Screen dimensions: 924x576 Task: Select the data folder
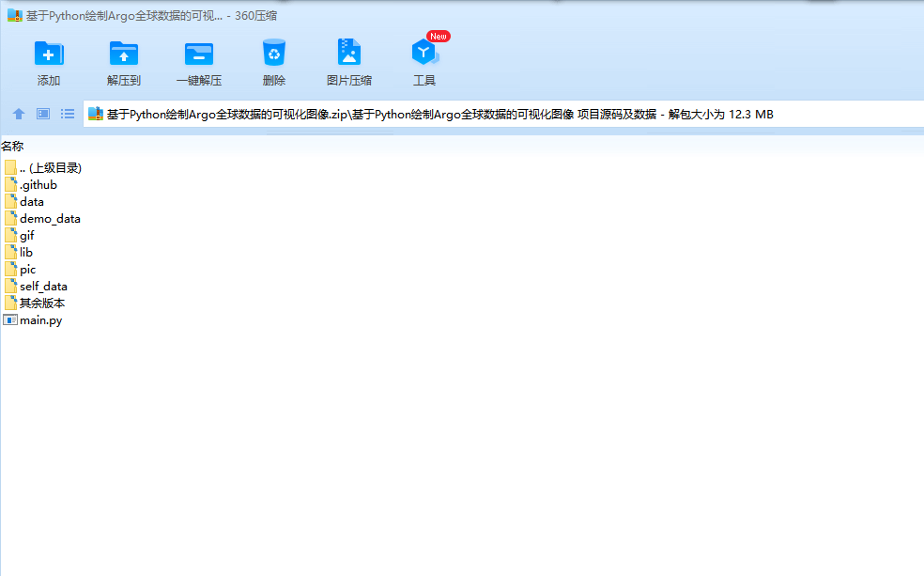pyautogui.click(x=24, y=202)
